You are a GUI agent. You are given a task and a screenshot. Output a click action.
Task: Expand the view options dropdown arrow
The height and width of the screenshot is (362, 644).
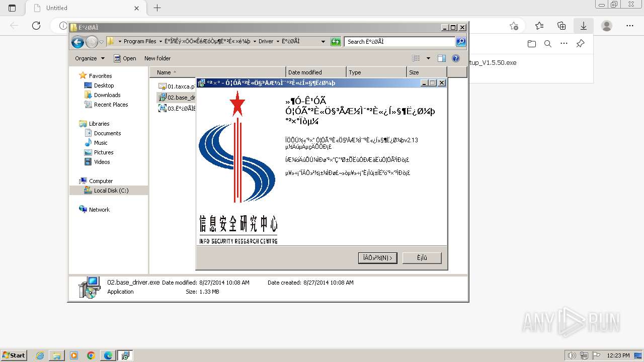(428, 58)
